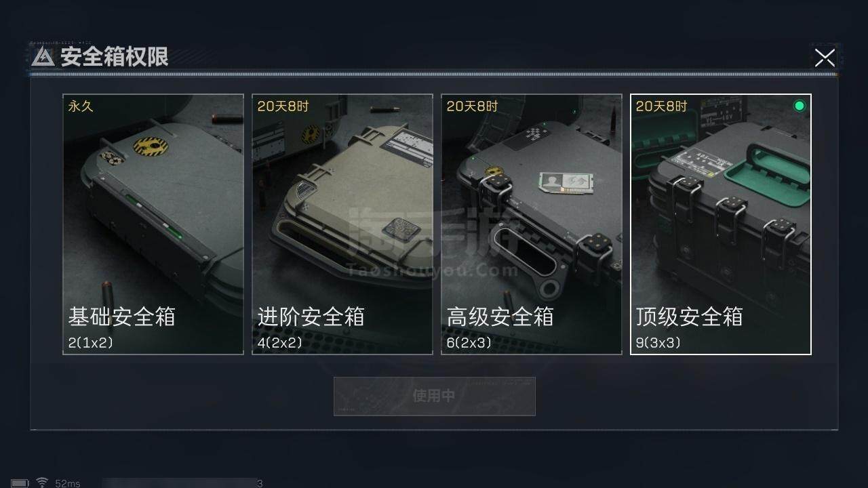Select the 高级安全箱 card
The height and width of the screenshot is (488, 868).
(x=532, y=224)
